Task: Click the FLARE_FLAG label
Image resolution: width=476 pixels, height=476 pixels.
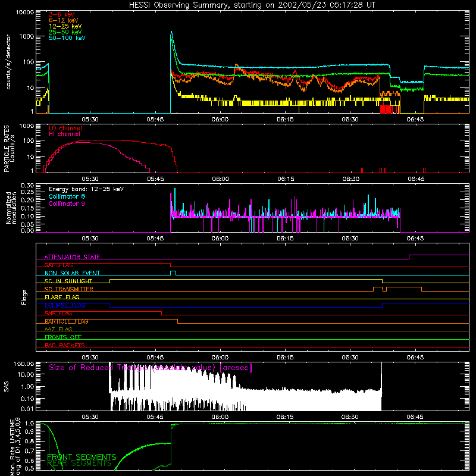Action: pos(62,297)
